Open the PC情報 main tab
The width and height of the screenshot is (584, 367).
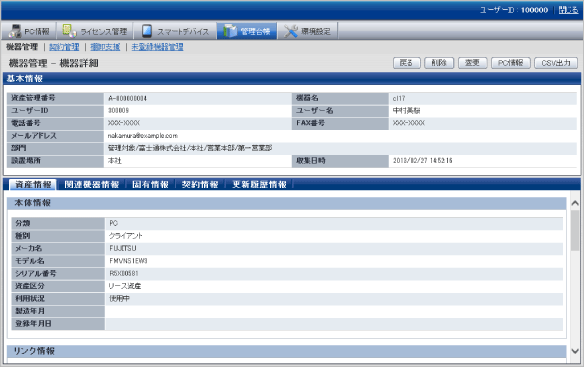coord(29,31)
